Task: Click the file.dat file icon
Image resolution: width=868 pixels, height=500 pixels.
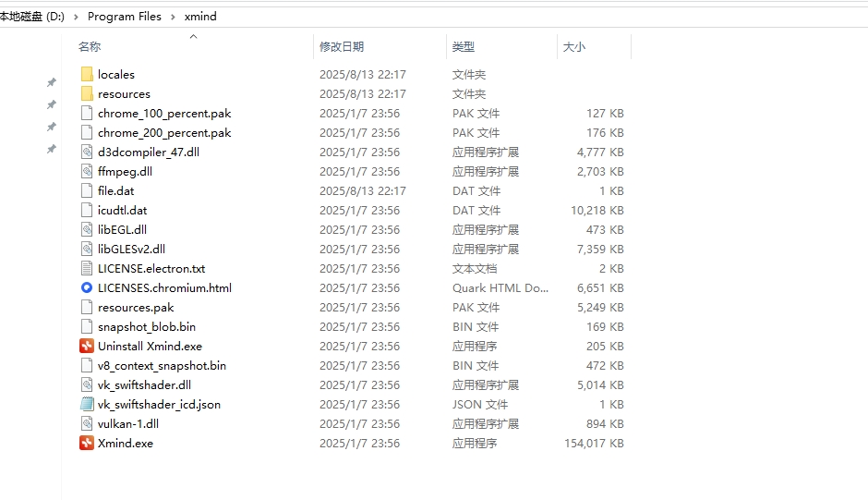Action: [87, 190]
